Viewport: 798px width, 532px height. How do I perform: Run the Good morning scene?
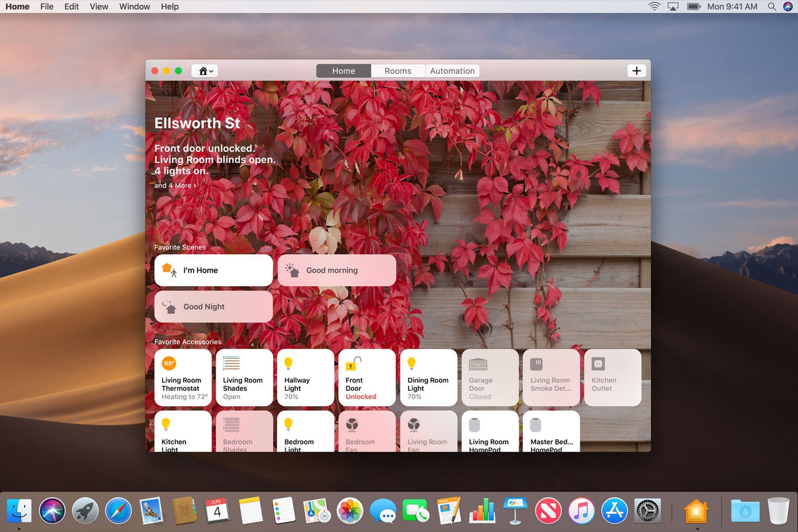coord(337,270)
